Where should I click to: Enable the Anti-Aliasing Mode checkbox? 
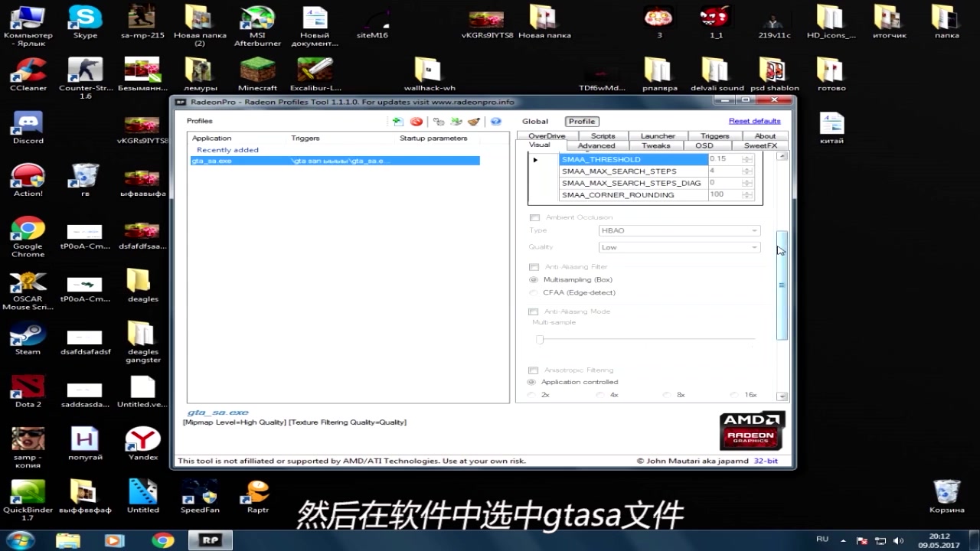click(x=534, y=312)
